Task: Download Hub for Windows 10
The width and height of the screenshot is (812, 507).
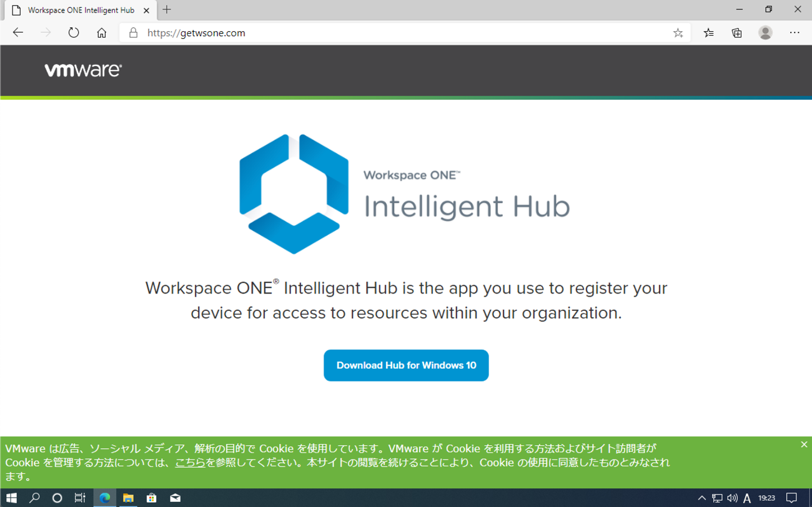Action: click(406, 365)
